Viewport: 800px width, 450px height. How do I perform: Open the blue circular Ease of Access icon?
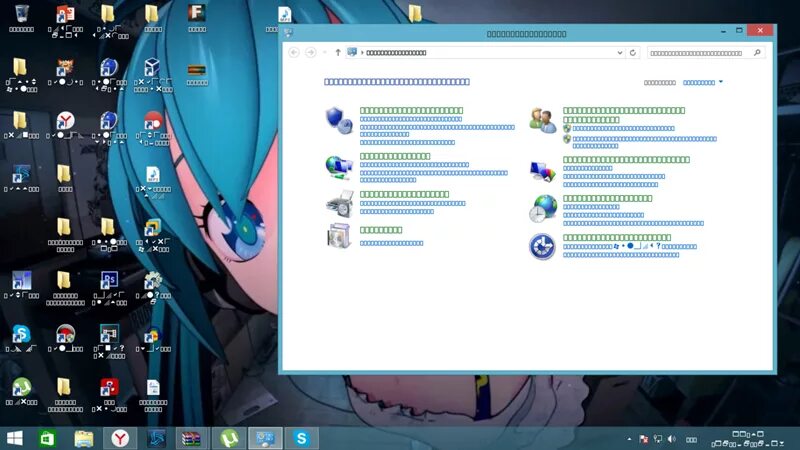coord(542,246)
